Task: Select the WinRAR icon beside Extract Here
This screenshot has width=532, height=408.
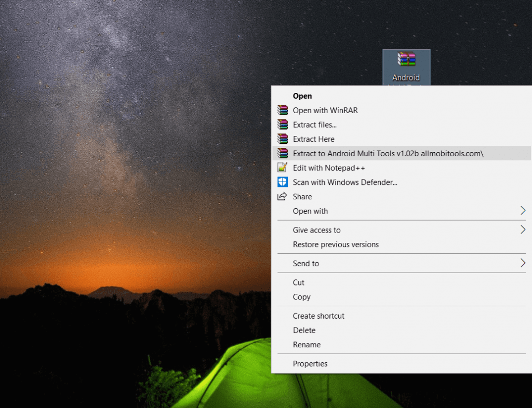Action: pos(282,139)
